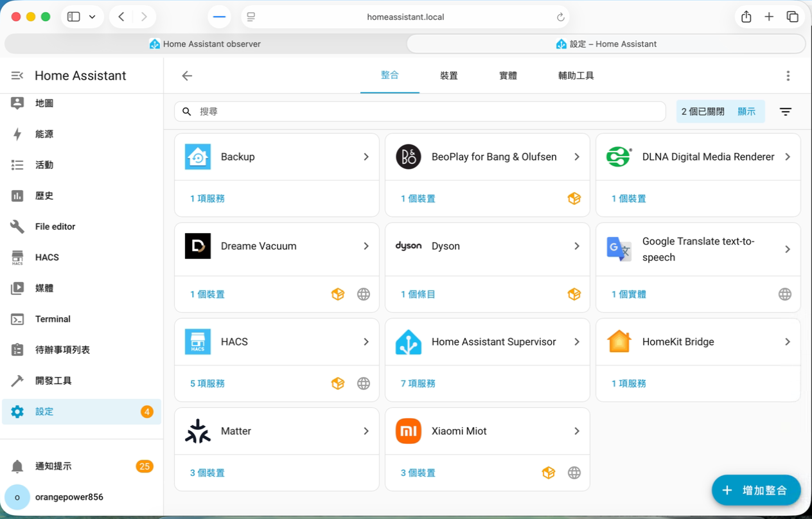This screenshot has height=519, width=812.
Task: Open the three-dot overflow menu
Action: (788, 75)
